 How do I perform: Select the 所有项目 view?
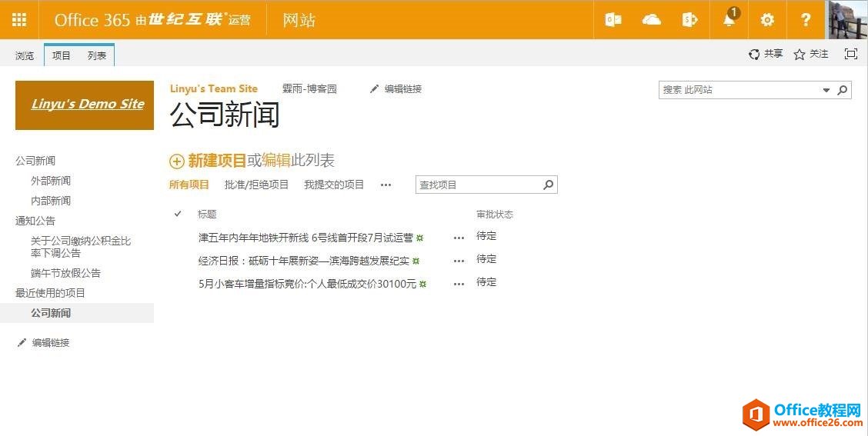tap(189, 185)
